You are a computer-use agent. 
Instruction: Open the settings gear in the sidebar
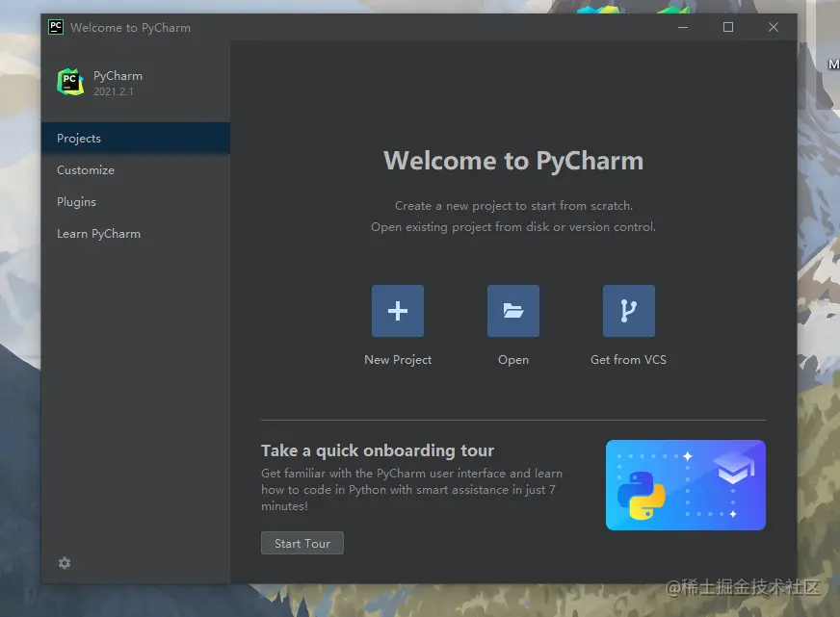click(x=65, y=563)
